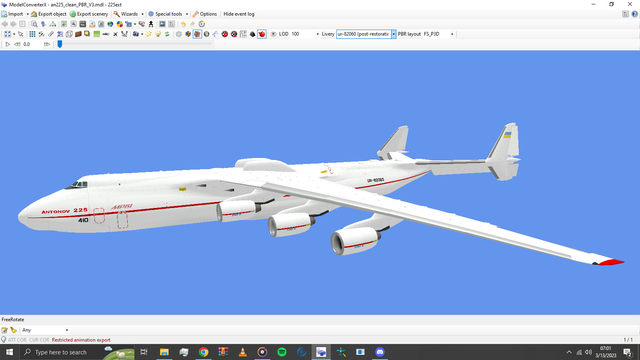Image resolution: width=640 pixels, height=360 pixels.
Task: Expand the Special tools dropdown arrow
Action: click(x=187, y=14)
